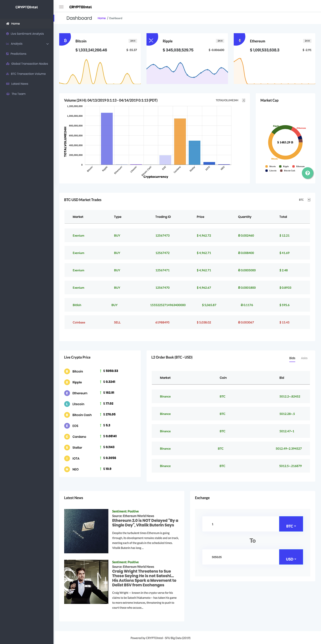Screen dimensions: 321x644
Task: Click the Analysis chart icon
Action: (8, 44)
